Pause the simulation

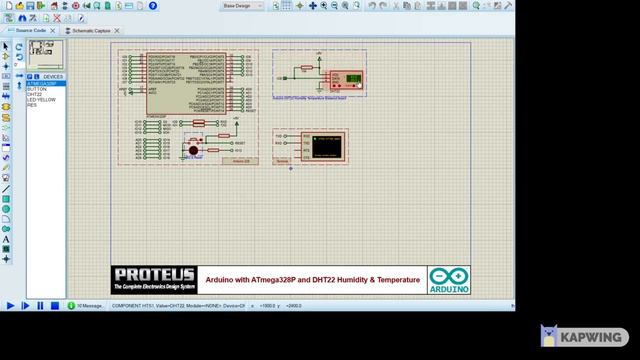pos(40,305)
